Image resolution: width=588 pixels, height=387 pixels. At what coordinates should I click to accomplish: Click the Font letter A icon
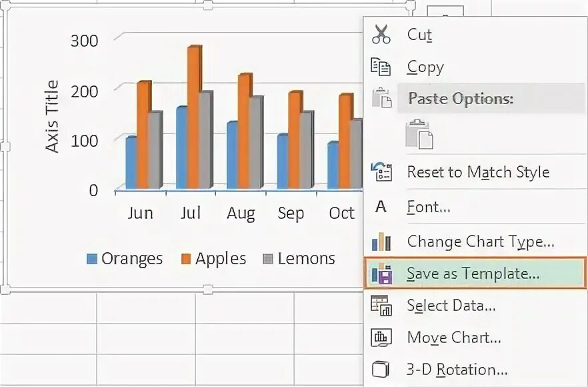[x=381, y=206]
